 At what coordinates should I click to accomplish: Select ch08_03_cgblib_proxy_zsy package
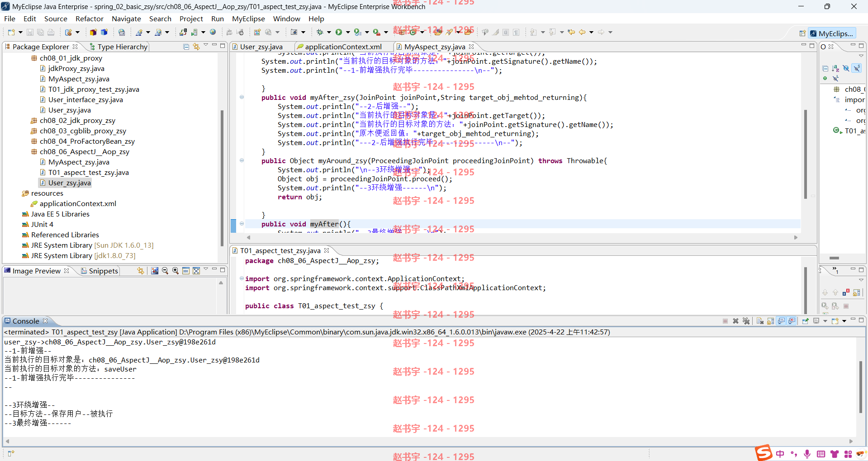click(x=83, y=131)
